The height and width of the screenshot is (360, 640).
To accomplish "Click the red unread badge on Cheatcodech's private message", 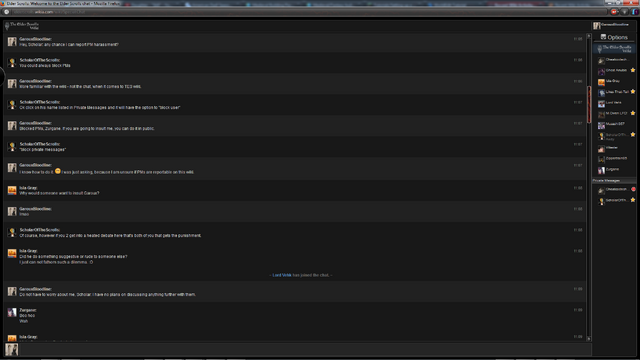I will (x=633, y=189).
